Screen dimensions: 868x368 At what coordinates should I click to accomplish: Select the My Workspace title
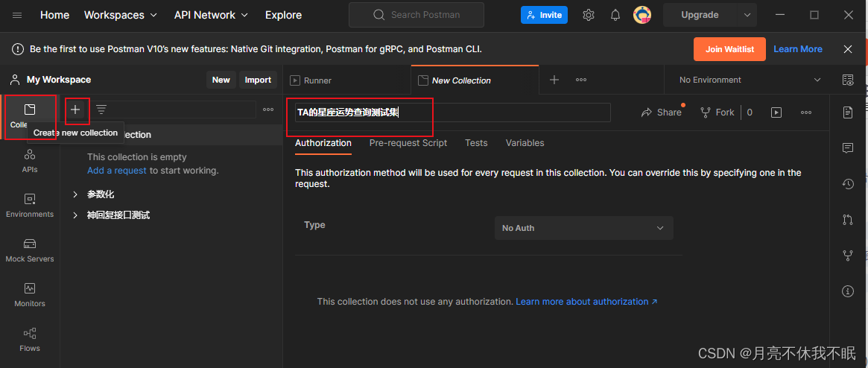(59, 80)
